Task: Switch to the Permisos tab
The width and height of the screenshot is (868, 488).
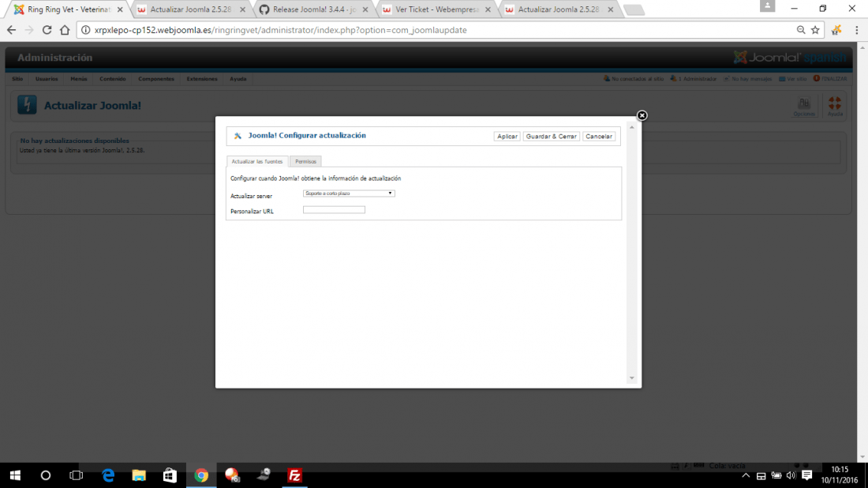Action: [305, 161]
